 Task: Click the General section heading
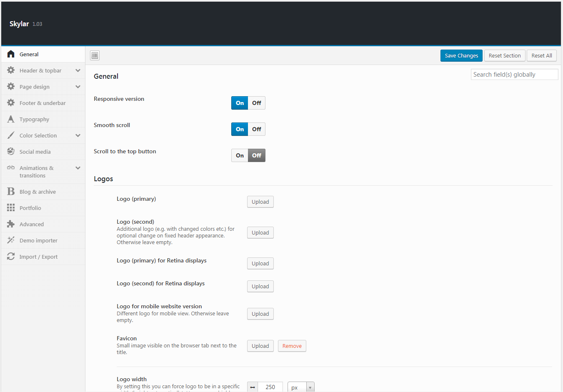[x=106, y=76]
